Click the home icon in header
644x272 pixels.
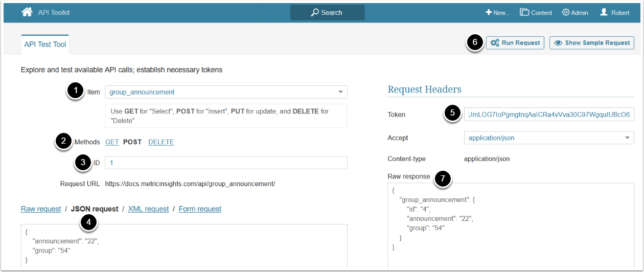pos(27,12)
